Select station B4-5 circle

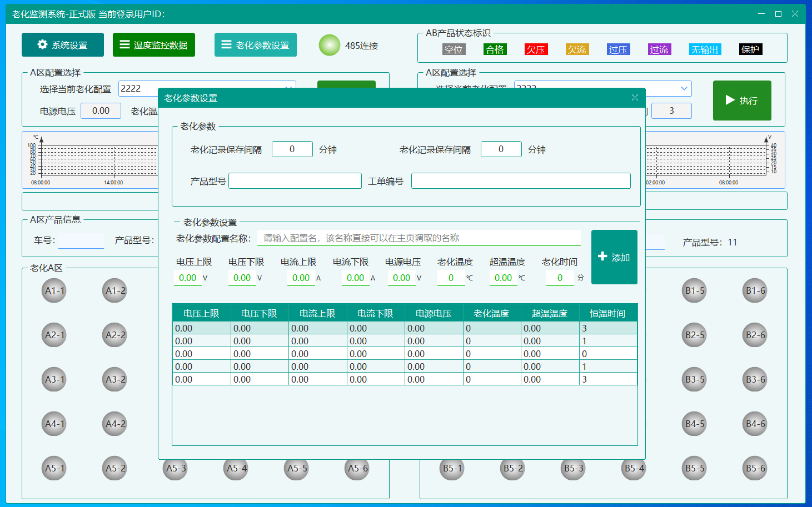click(695, 424)
